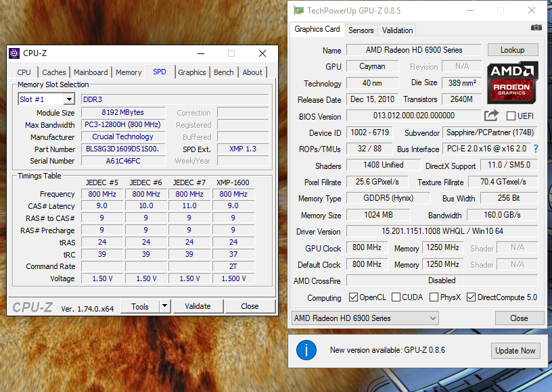Click the Device ID value 1002 - 6719
The width and height of the screenshot is (552, 392).
pos(369,132)
